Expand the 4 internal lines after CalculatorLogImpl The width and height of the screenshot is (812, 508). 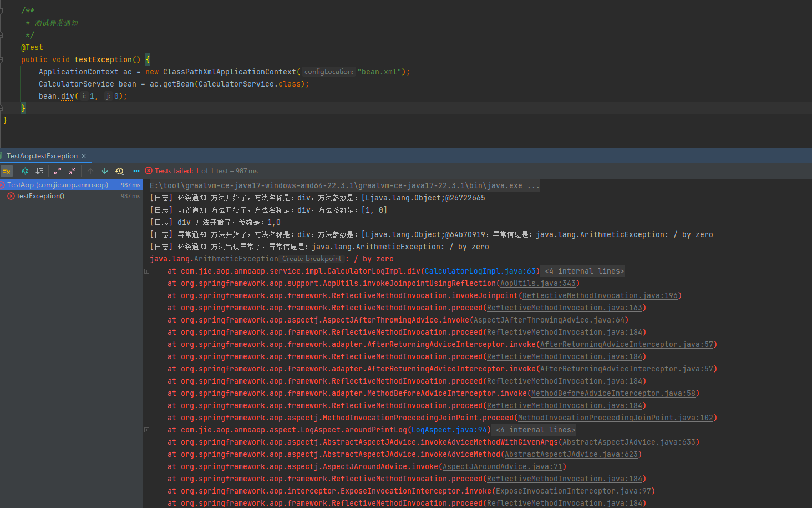(146, 271)
